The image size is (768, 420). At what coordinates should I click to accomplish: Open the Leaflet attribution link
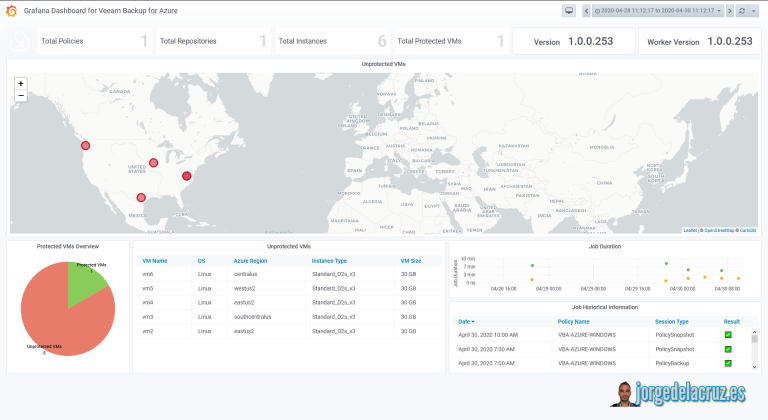click(690, 230)
